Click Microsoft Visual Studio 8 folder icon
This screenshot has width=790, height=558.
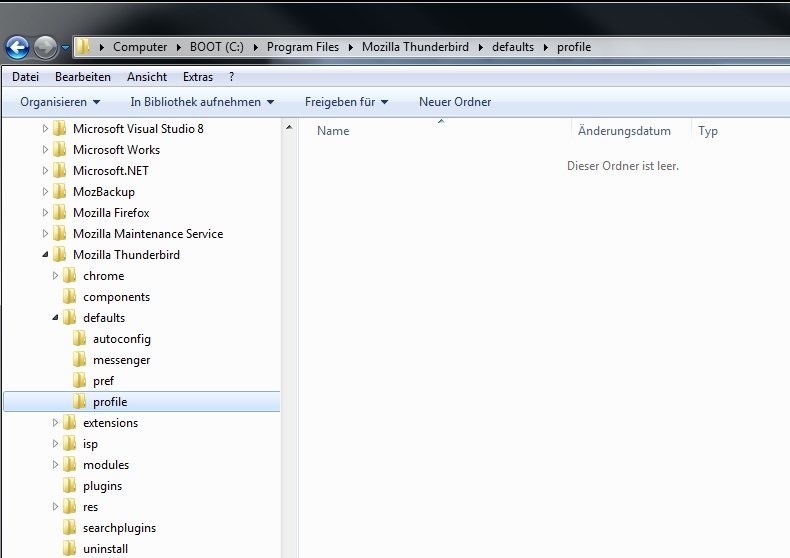(x=59, y=128)
